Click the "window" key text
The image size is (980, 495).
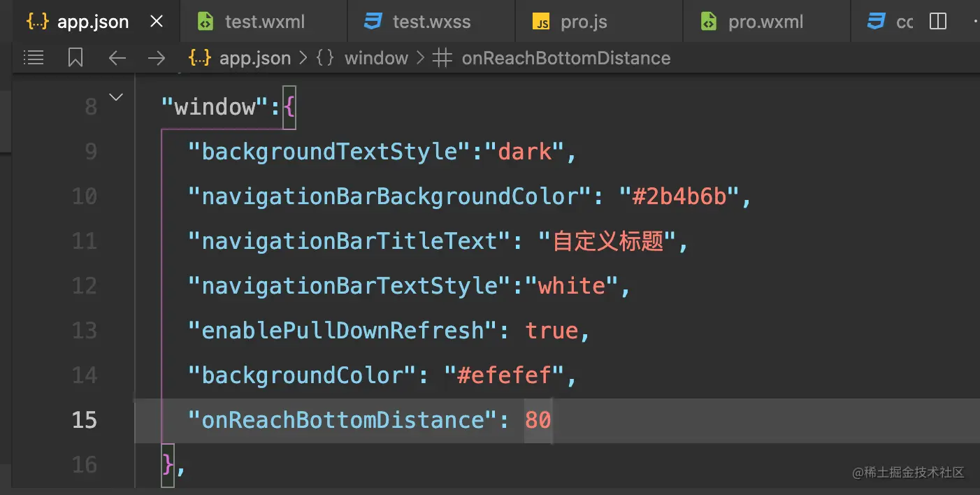(x=215, y=107)
